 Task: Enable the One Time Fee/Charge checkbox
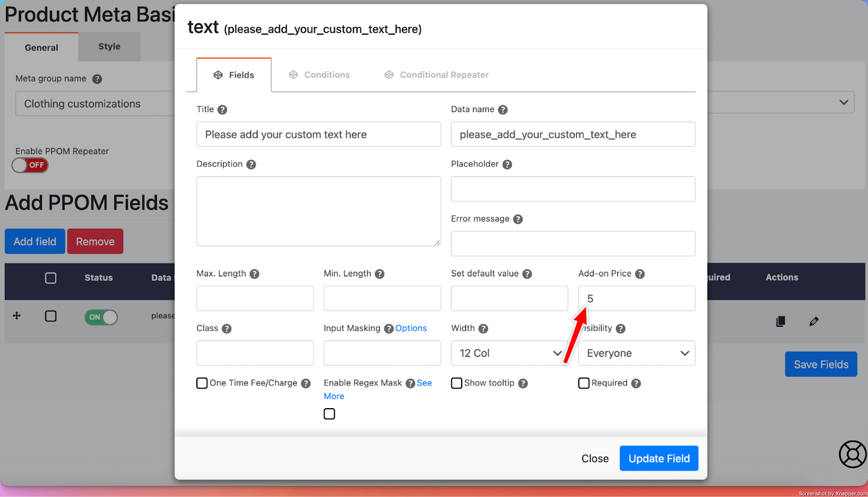point(202,383)
